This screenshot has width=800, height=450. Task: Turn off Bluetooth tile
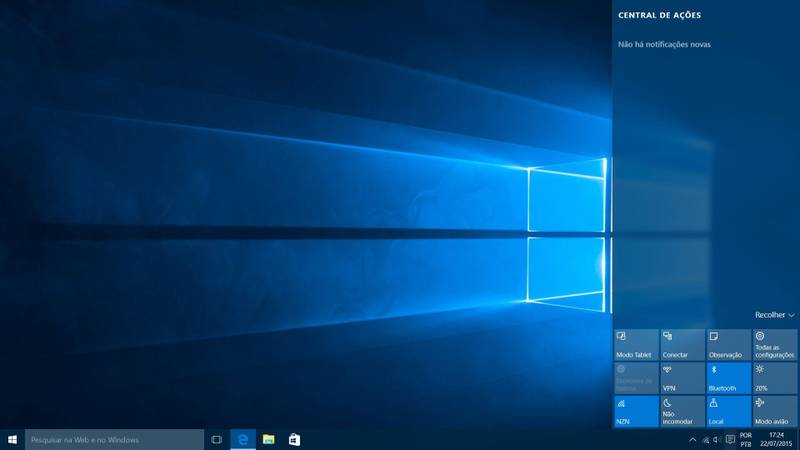pyautogui.click(x=729, y=378)
